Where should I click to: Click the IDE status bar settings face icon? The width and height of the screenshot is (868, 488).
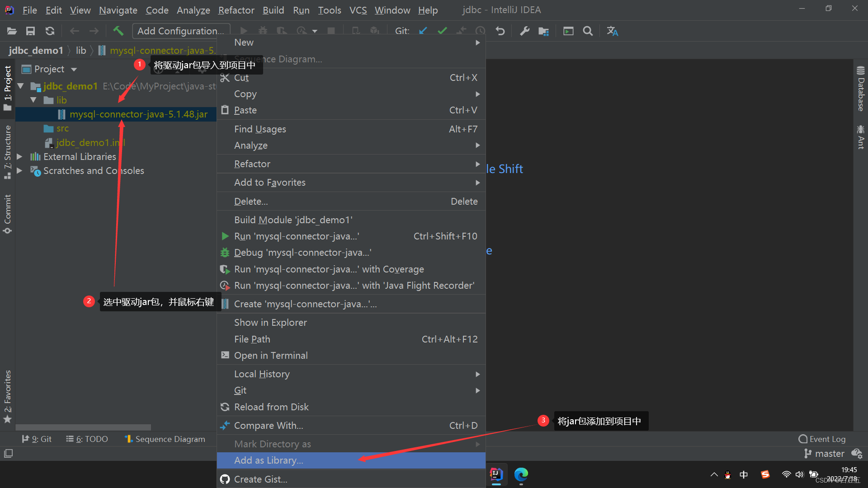857,453
